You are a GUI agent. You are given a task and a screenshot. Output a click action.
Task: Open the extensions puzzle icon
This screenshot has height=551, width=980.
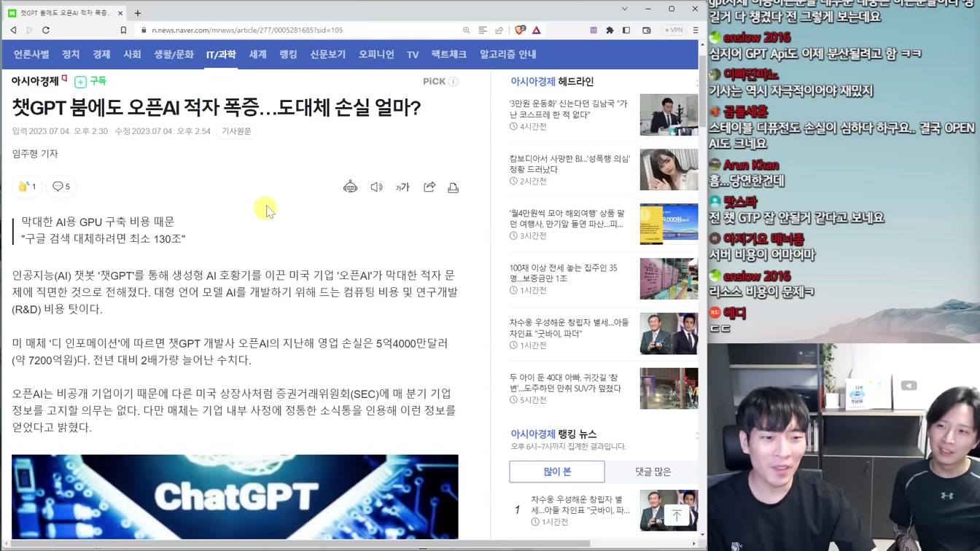(610, 30)
